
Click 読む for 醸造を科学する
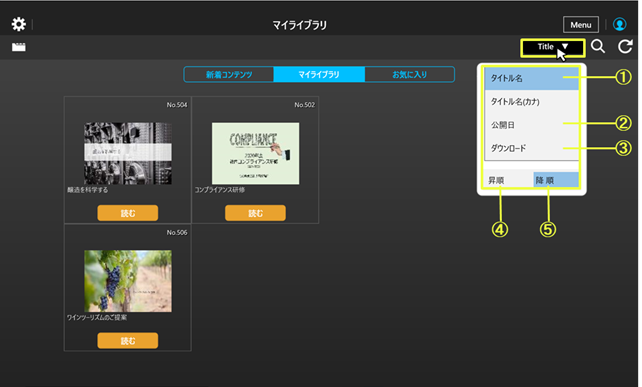click(128, 213)
